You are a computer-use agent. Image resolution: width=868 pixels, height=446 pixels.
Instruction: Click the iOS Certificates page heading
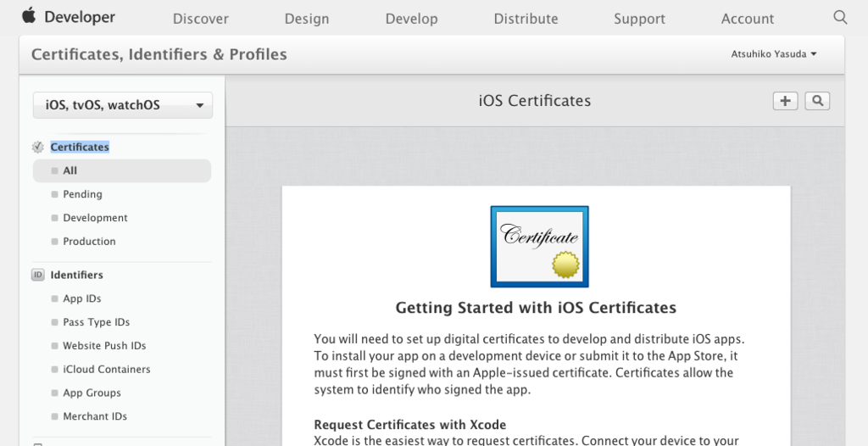point(535,101)
